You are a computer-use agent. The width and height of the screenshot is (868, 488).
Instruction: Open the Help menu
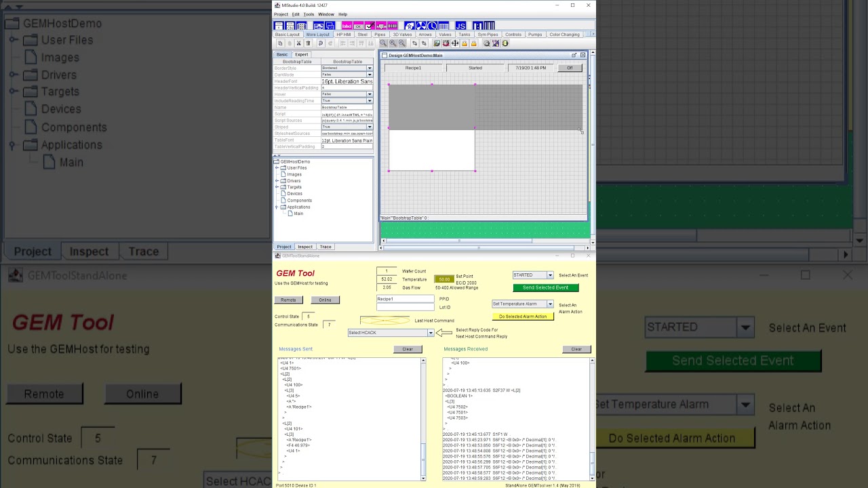coord(342,14)
